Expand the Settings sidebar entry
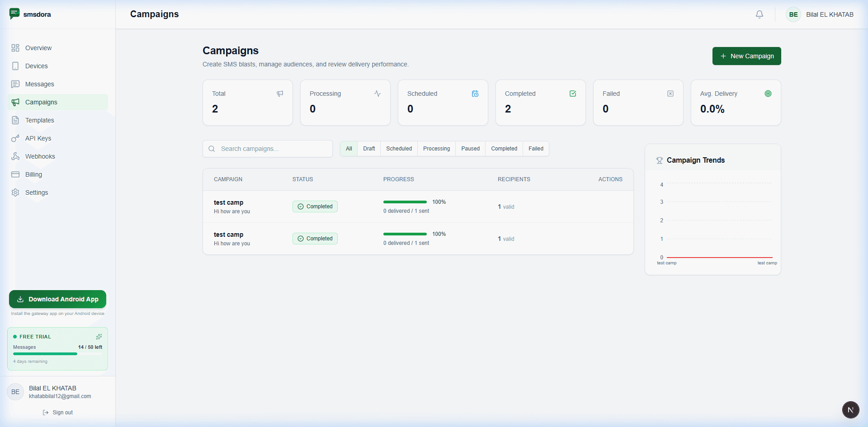The width and height of the screenshot is (868, 427). (37, 192)
